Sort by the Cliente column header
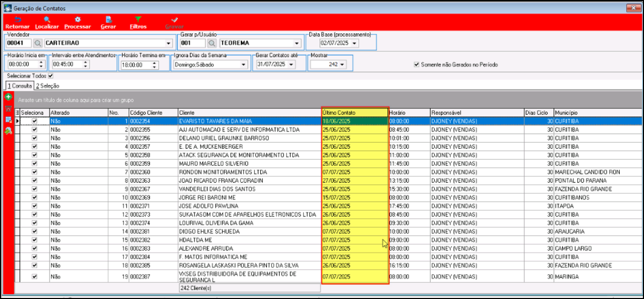Image resolution: width=644 pixels, height=299 pixels. pos(250,113)
